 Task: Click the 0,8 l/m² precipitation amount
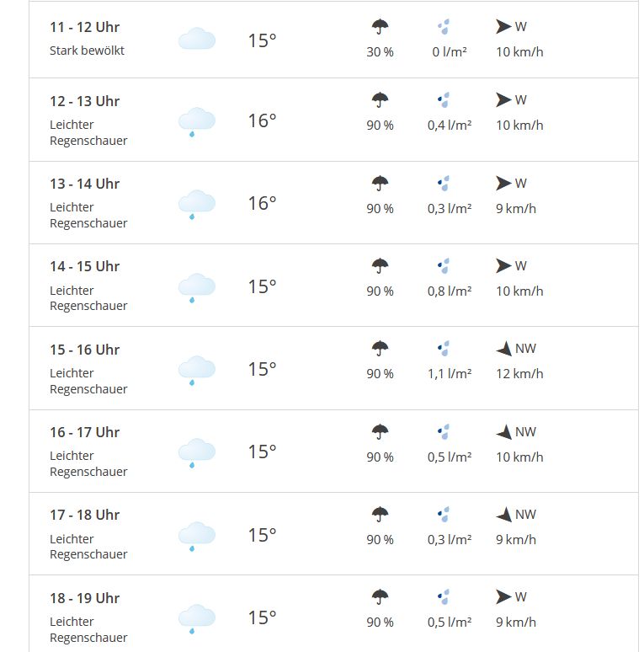click(450, 291)
